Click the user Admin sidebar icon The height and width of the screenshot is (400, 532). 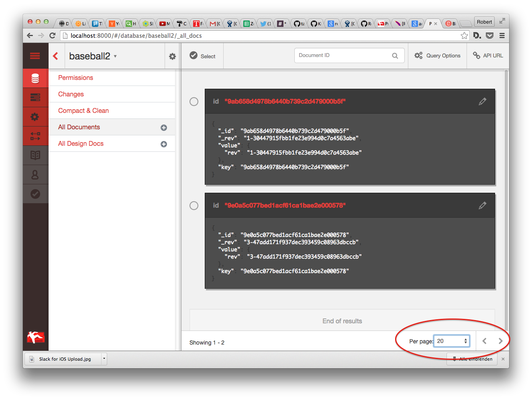click(35, 175)
